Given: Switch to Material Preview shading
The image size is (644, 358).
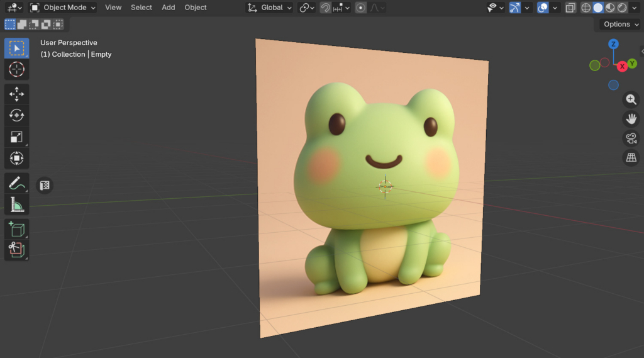Looking at the screenshot, I should [x=610, y=8].
